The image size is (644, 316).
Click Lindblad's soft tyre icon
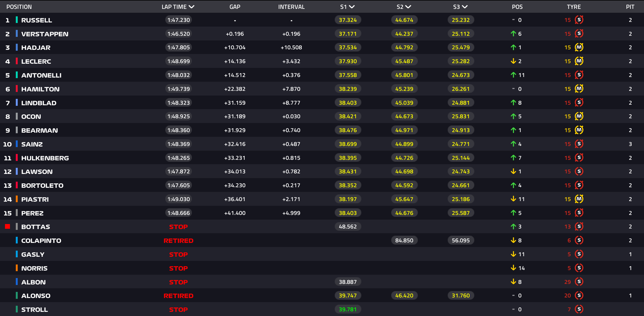pos(579,103)
